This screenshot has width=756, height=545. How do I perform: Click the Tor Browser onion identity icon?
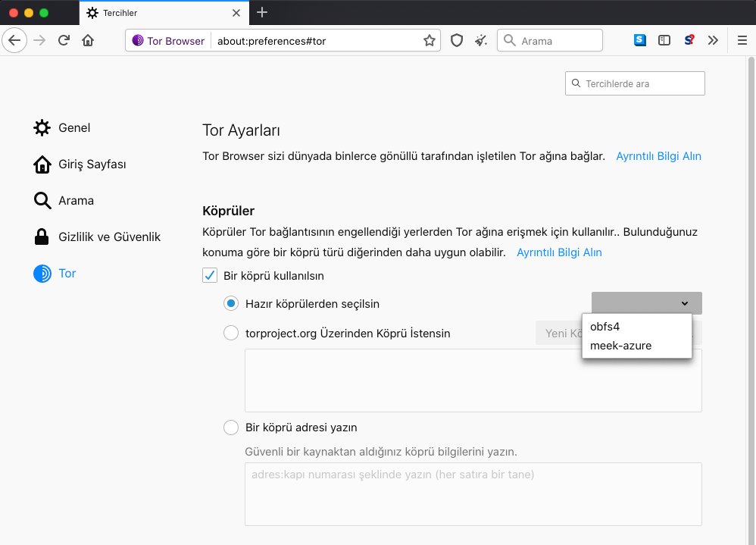point(138,40)
